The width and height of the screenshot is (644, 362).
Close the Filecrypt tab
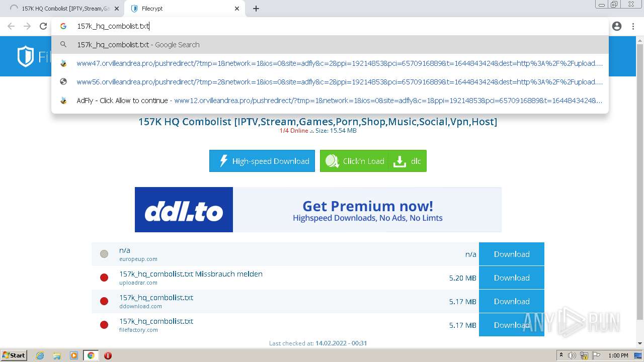237,9
